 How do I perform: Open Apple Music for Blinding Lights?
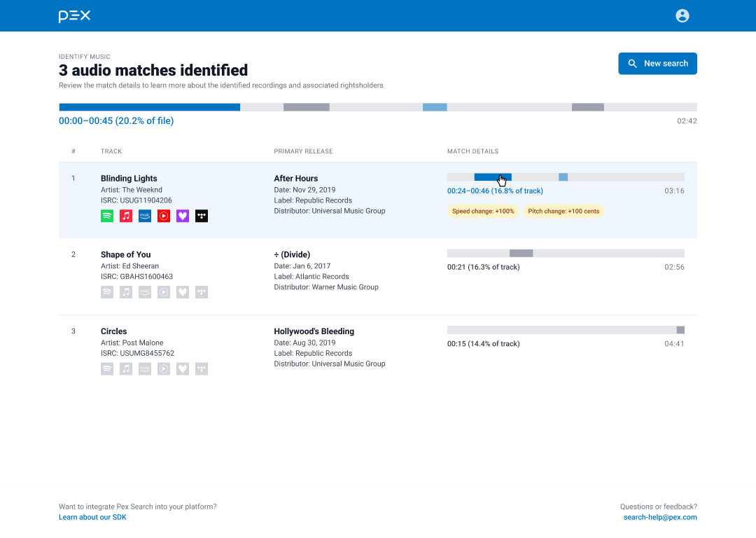125,216
